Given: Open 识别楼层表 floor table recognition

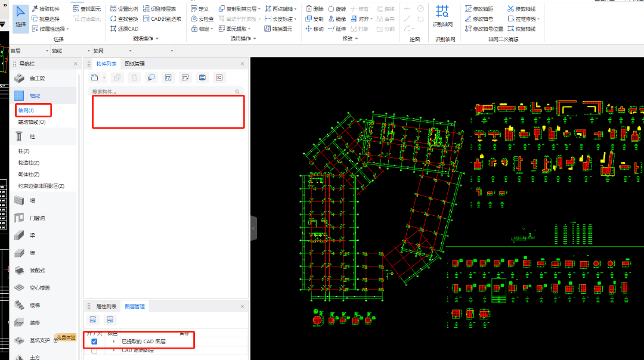Looking at the screenshot, I should coord(160,8).
